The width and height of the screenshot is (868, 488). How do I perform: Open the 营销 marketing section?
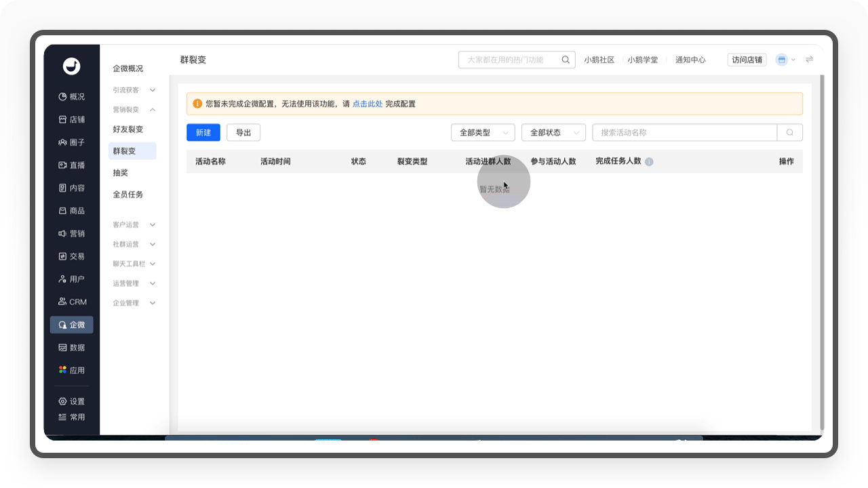[71, 234]
